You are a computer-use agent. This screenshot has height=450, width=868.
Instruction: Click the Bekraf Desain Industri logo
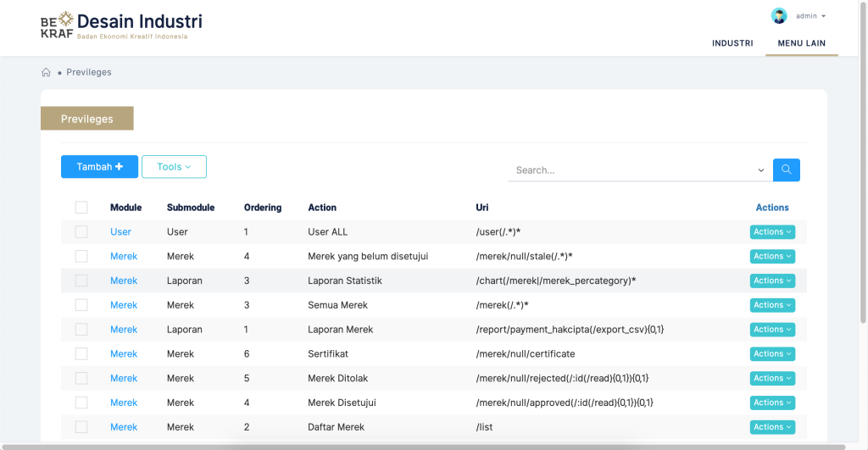point(121,25)
